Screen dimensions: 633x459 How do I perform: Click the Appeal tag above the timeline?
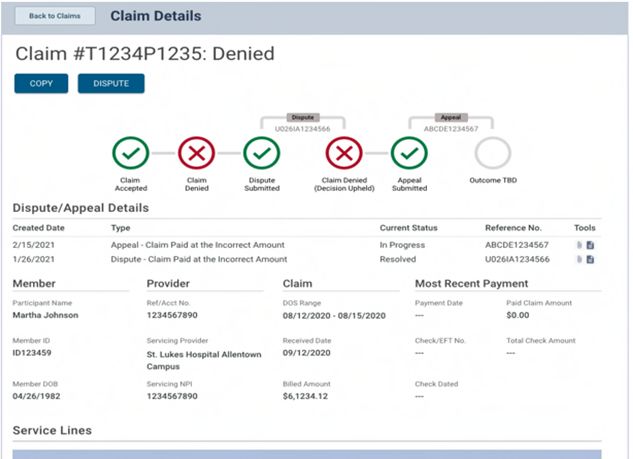click(451, 117)
